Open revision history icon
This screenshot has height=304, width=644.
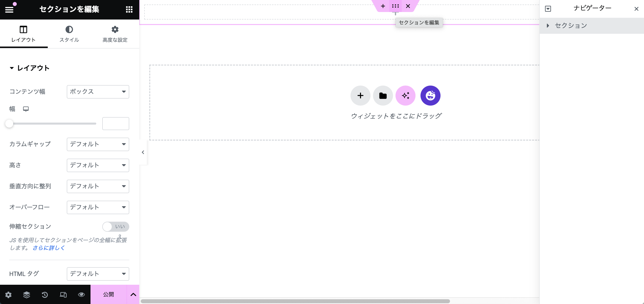coord(45,295)
